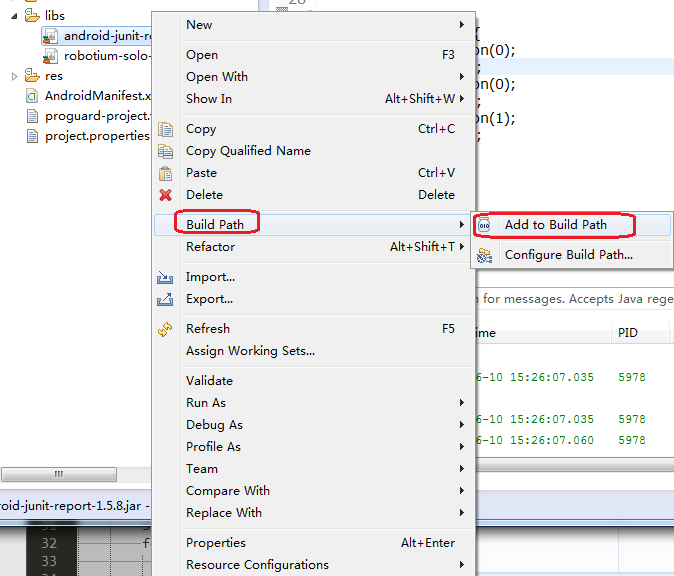Click the Refresh arrows icon
674x576 pixels.
click(165, 329)
